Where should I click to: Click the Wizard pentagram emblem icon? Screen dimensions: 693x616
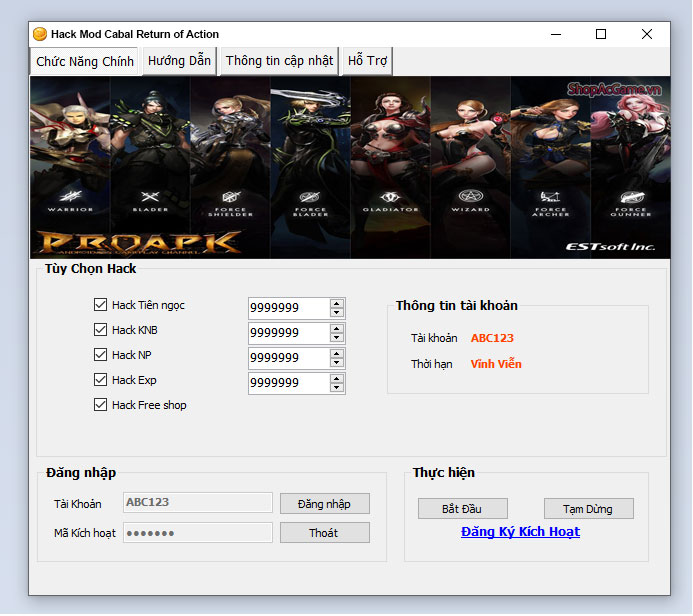click(x=471, y=196)
